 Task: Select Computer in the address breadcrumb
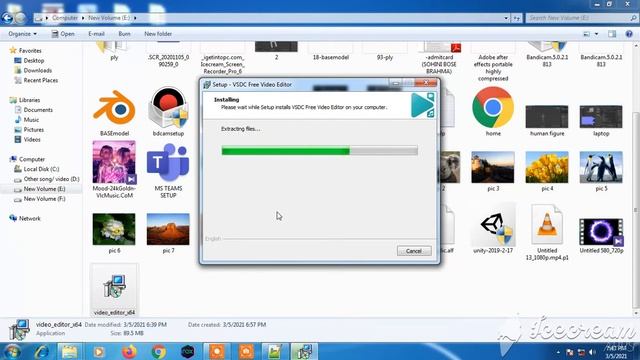click(65, 18)
